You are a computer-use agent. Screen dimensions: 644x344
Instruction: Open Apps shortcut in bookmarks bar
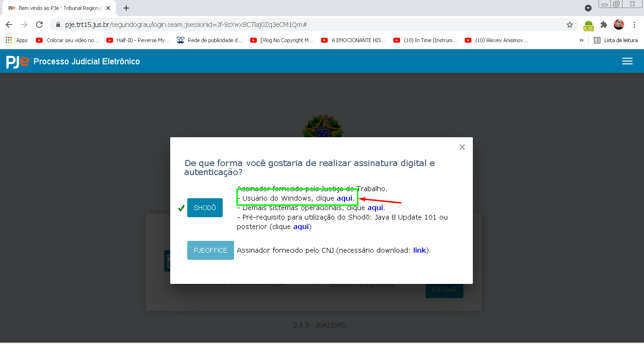17,40
